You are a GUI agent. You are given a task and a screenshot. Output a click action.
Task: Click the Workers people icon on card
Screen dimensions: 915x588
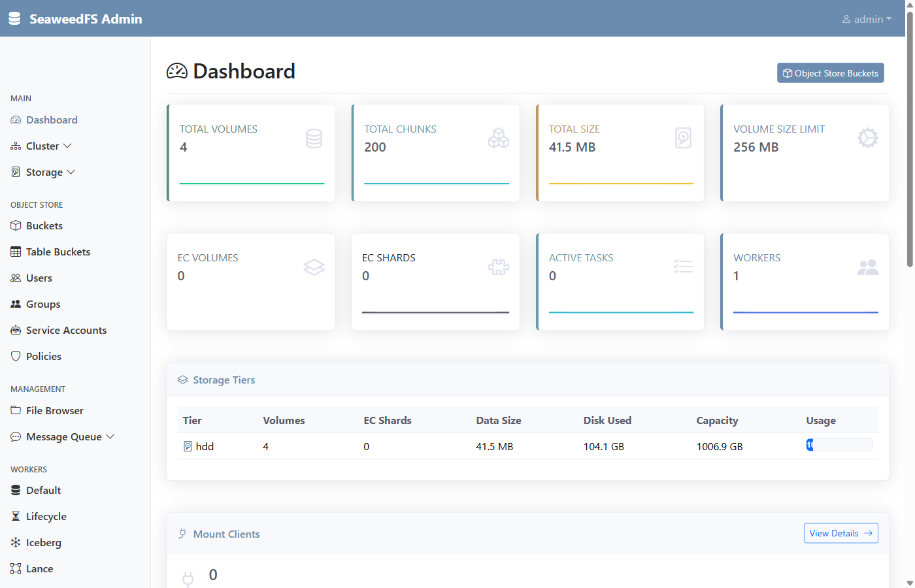coord(868,267)
